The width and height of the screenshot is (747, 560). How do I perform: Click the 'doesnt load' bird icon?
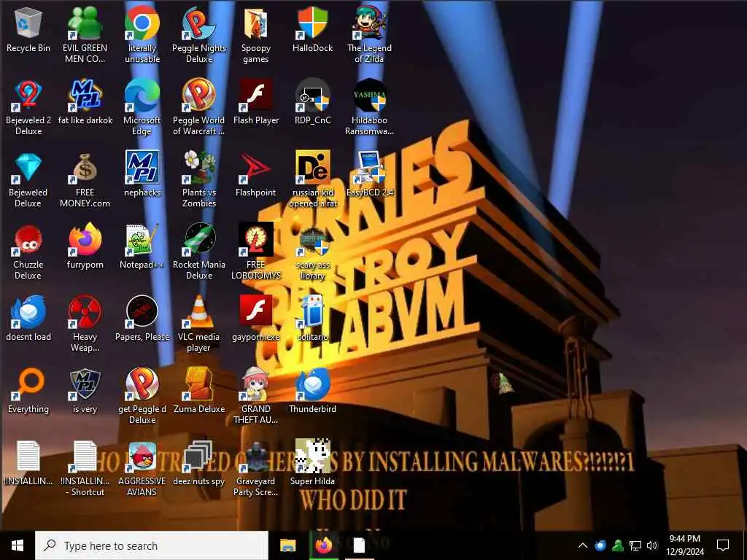tap(28, 318)
